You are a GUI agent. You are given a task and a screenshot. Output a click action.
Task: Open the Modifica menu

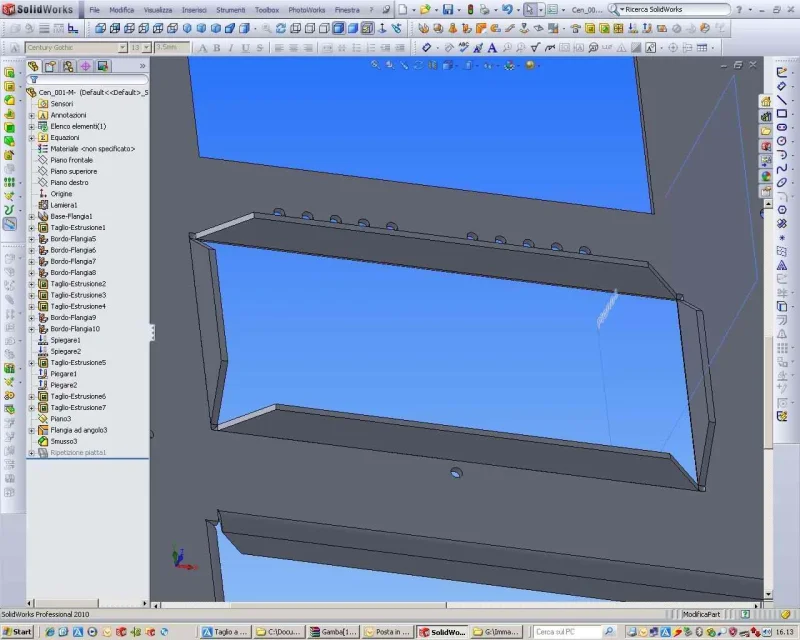pyautogui.click(x=121, y=10)
